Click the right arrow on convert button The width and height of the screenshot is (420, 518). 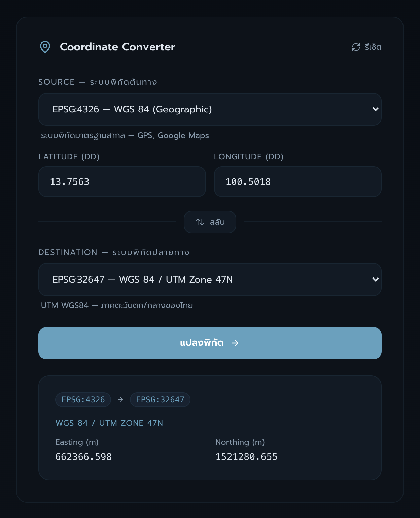[x=235, y=343]
